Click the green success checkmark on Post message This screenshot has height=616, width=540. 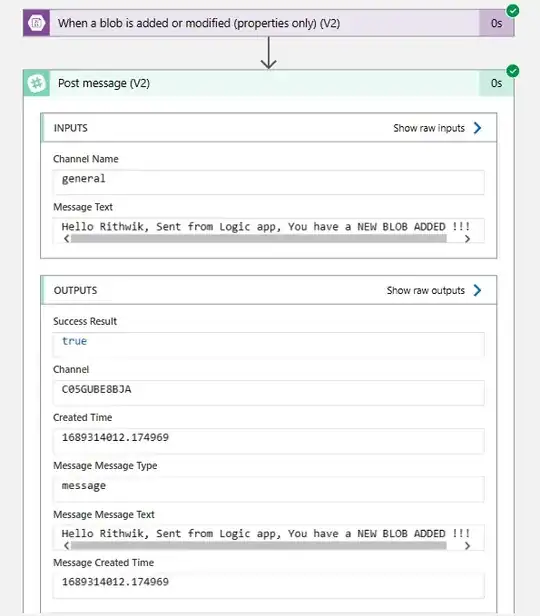pos(513,71)
